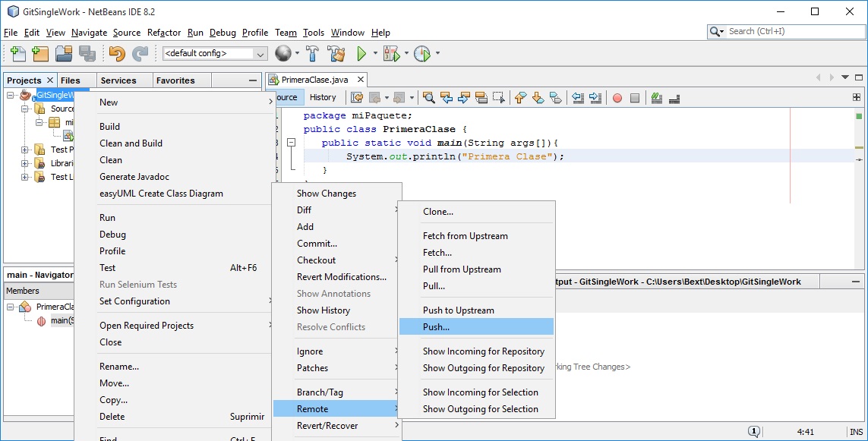Select Clone... in Remote submenu
The height and width of the screenshot is (441, 868).
tap(476, 212)
